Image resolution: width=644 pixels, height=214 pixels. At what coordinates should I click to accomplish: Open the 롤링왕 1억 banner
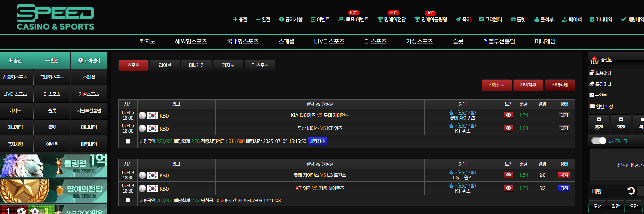click(54, 166)
